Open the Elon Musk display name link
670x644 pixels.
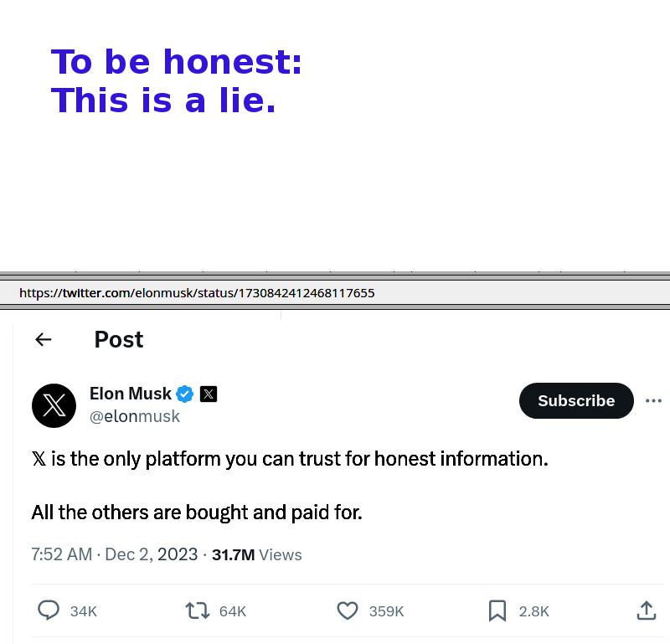(x=131, y=394)
